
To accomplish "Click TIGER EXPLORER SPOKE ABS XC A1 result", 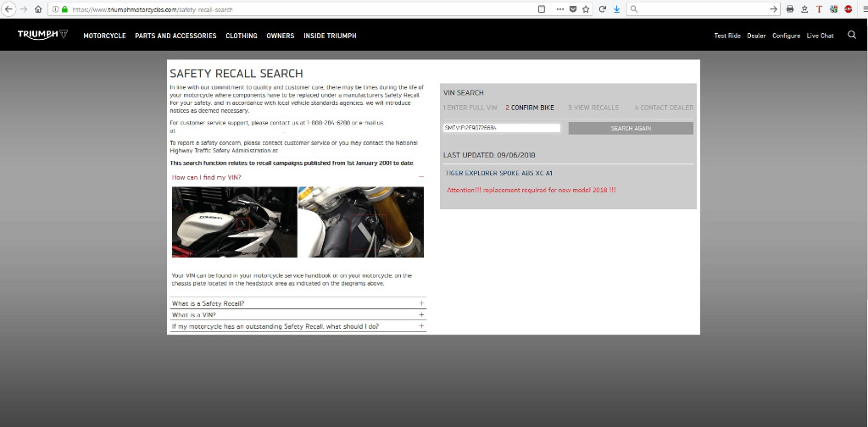I will (498, 174).
